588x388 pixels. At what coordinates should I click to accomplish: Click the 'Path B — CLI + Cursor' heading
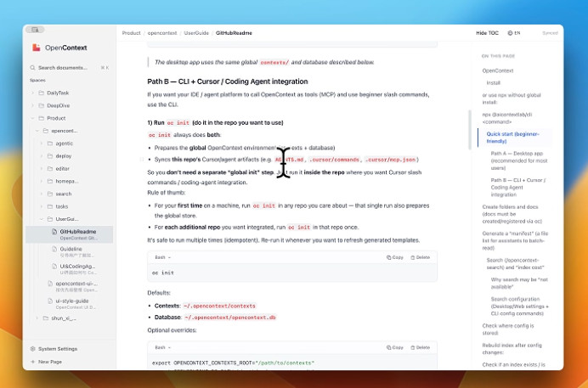(227, 82)
